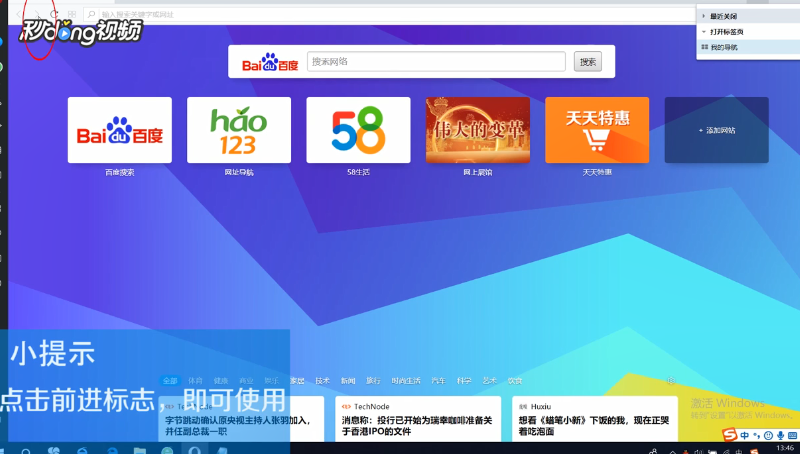Click the 百度搜索 label under first tile
This screenshot has width=800, height=454.
pos(120,172)
